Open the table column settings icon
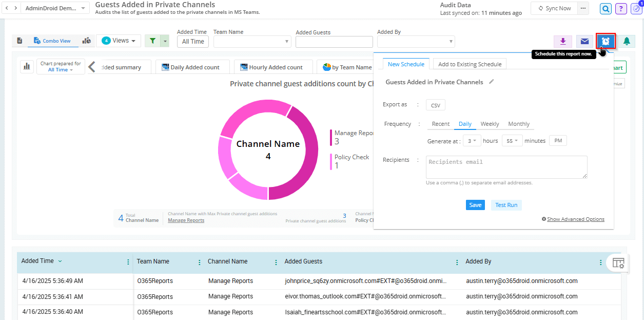This screenshot has width=644, height=320. click(618, 263)
